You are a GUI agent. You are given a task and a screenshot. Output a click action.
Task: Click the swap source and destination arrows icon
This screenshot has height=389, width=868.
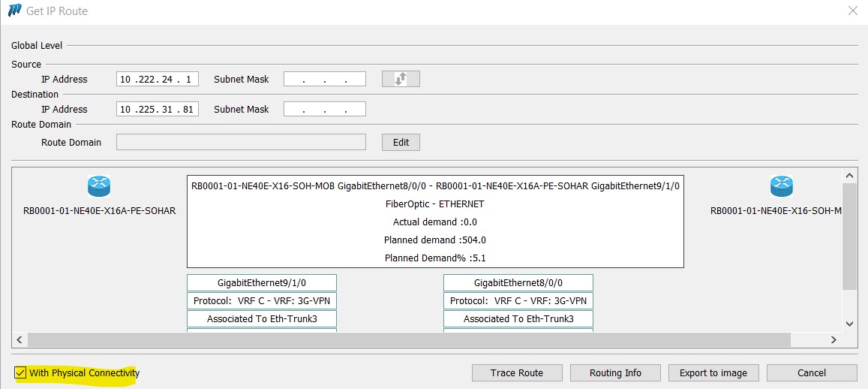point(401,79)
